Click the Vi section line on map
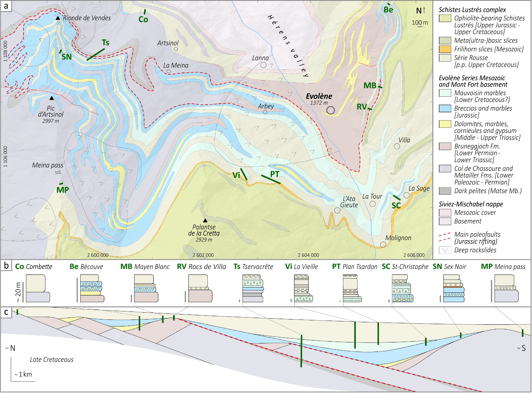 coord(244,174)
